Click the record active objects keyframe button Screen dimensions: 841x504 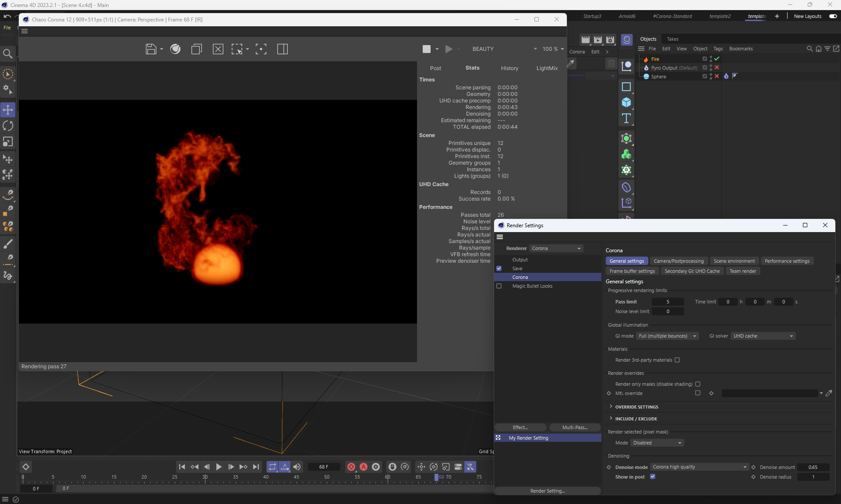[x=351, y=467]
